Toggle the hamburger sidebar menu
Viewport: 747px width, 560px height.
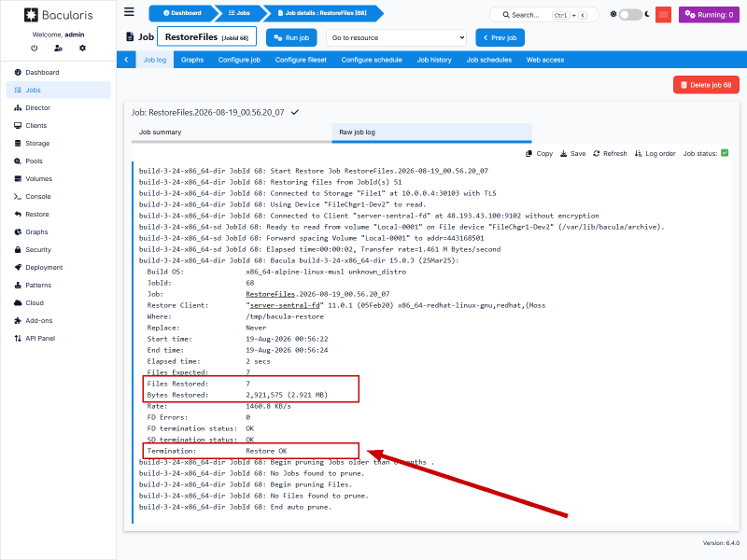129,12
